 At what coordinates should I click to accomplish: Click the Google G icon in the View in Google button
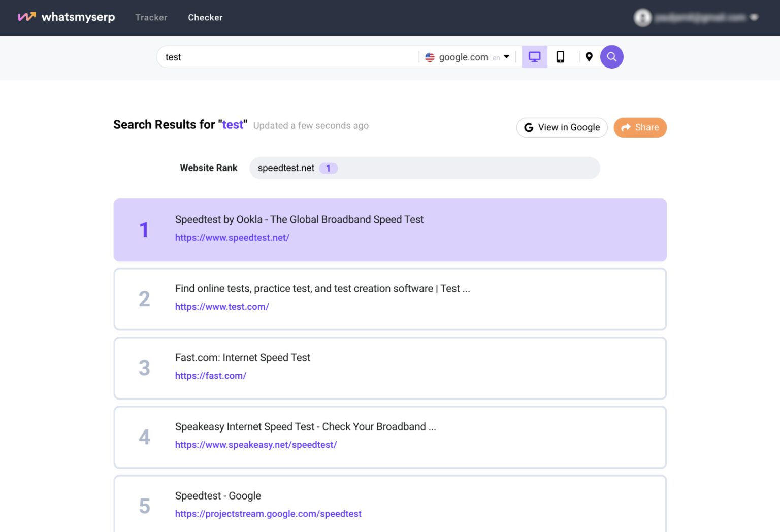pyautogui.click(x=529, y=128)
